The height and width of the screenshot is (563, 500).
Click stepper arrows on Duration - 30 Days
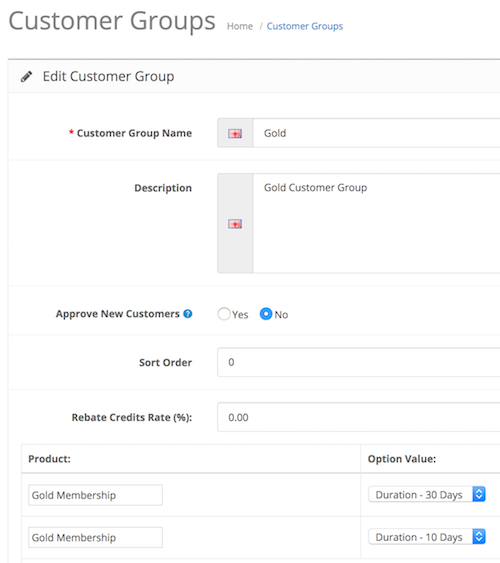pos(479,494)
